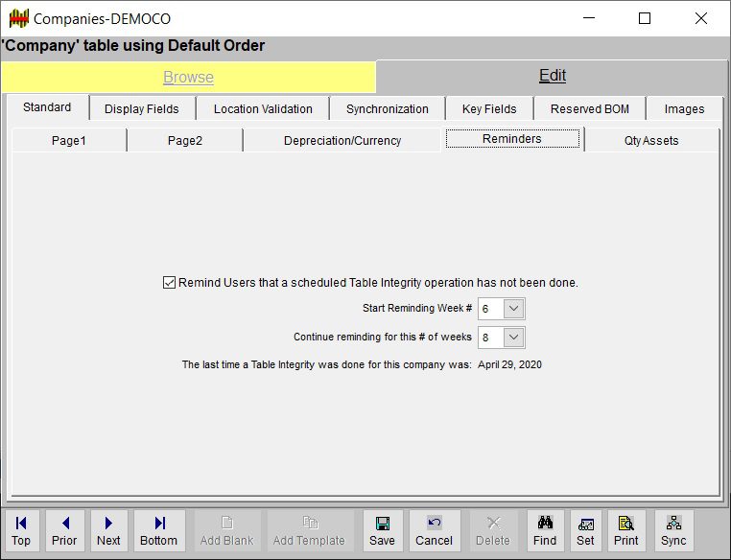Screen dimensions: 731x560
Task: Jump to the Top record
Action: click(x=21, y=530)
